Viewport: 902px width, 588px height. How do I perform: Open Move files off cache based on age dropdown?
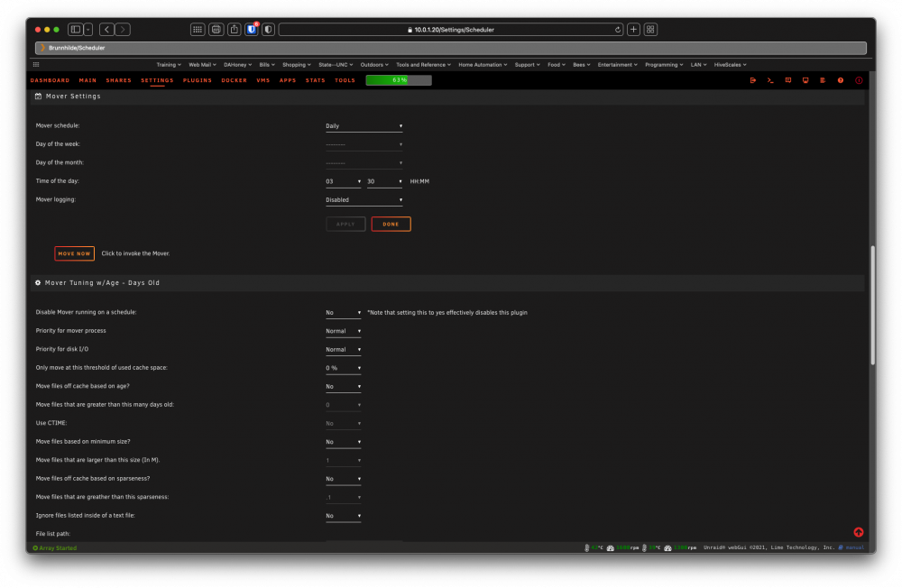(x=344, y=386)
